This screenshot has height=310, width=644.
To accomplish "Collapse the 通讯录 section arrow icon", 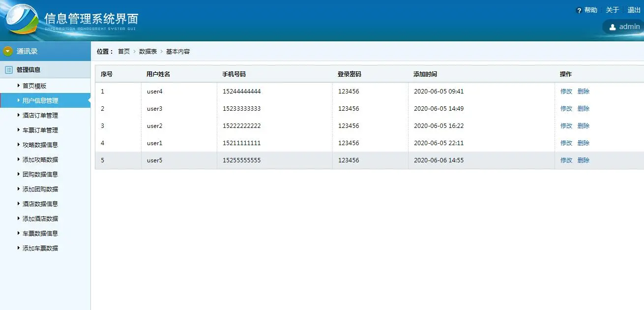I will pos(8,51).
